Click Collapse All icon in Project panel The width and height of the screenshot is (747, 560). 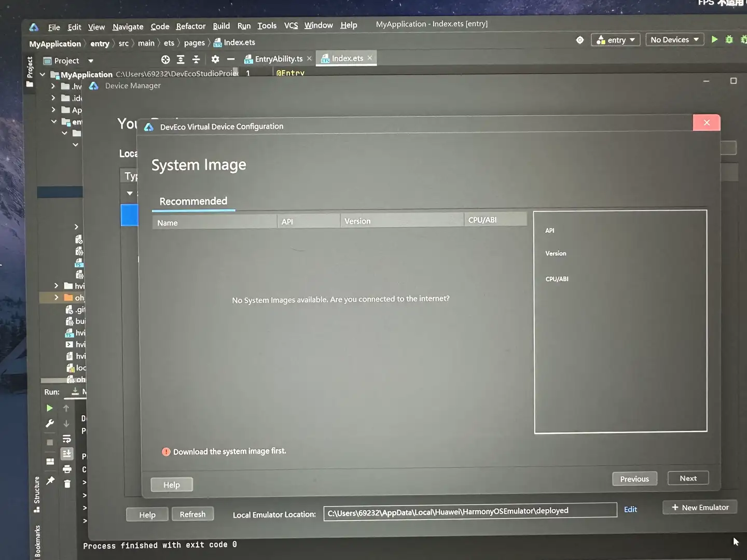[x=196, y=59]
